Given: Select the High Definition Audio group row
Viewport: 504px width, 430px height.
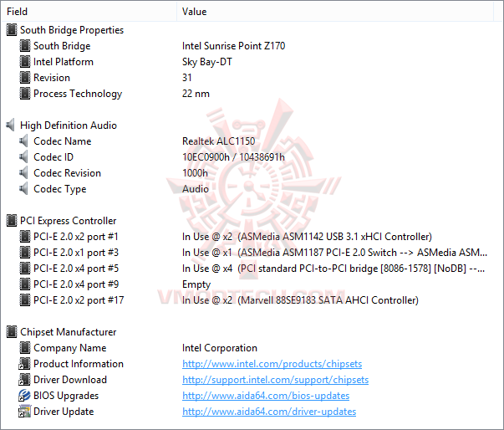Looking at the screenshot, I should [x=69, y=125].
